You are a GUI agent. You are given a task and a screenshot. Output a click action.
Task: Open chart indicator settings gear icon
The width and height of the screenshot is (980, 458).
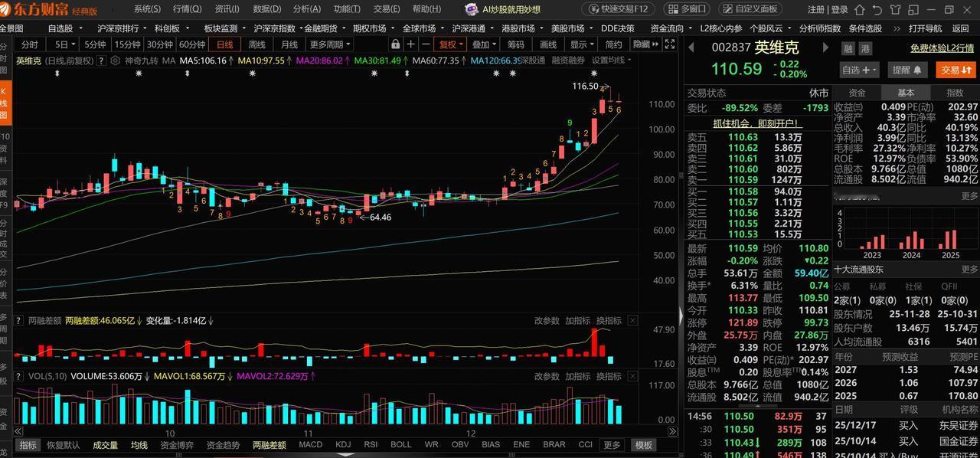[116, 61]
